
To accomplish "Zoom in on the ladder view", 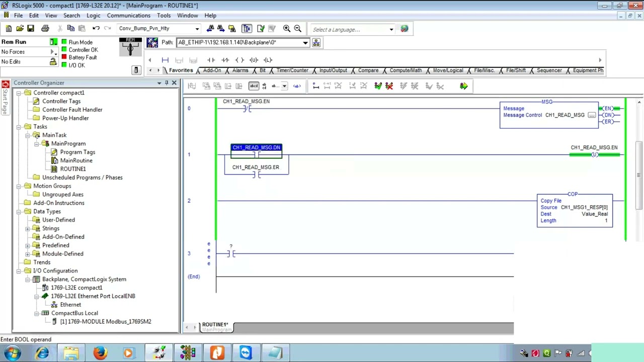I will pos(286,29).
